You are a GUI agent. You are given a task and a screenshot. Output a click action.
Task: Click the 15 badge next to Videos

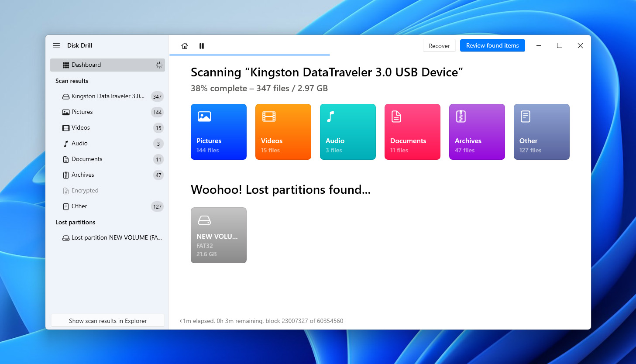(158, 128)
